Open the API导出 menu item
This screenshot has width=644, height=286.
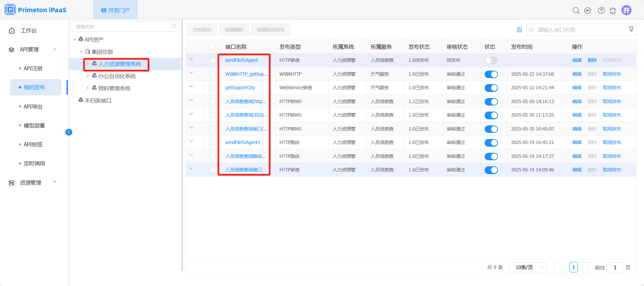(33, 106)
